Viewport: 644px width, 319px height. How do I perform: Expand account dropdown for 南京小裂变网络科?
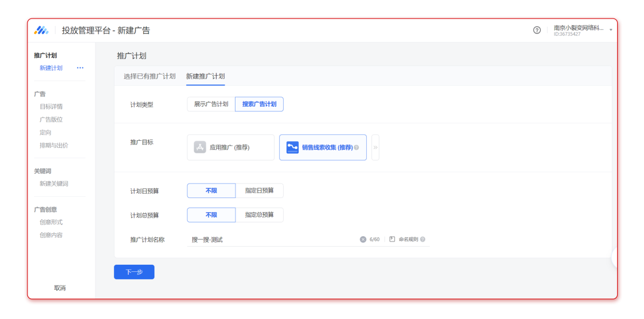(x=611, y=30)
